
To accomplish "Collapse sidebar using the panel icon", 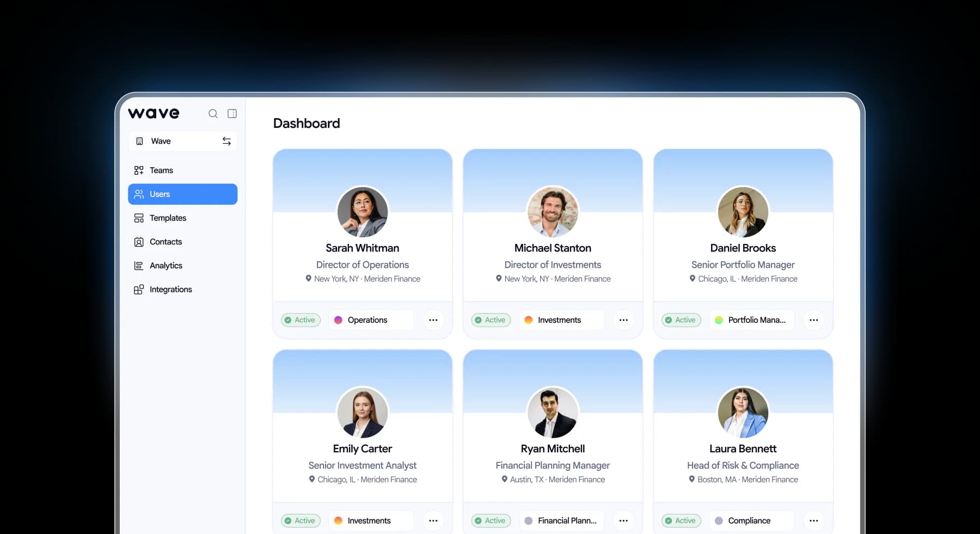I will 232,114.
